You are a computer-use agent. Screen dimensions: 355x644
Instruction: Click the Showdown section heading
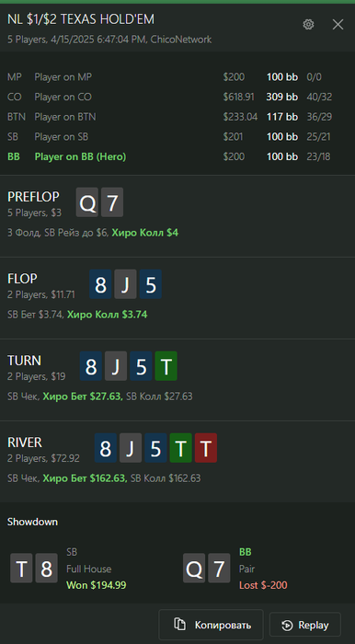pos(32,522)
